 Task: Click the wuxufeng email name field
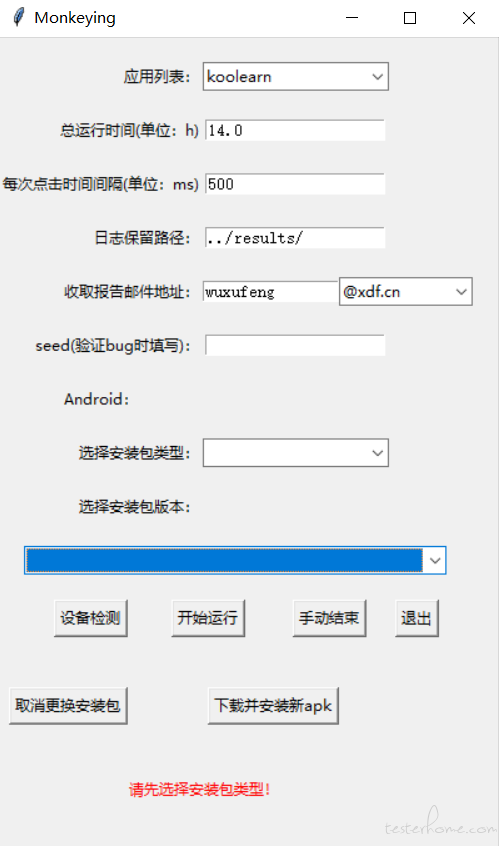(x=270, y=292)
